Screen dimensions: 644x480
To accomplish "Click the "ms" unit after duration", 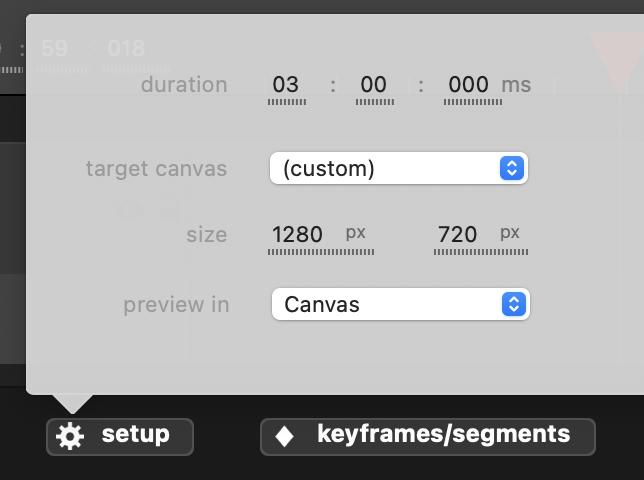I will [516, 85].
